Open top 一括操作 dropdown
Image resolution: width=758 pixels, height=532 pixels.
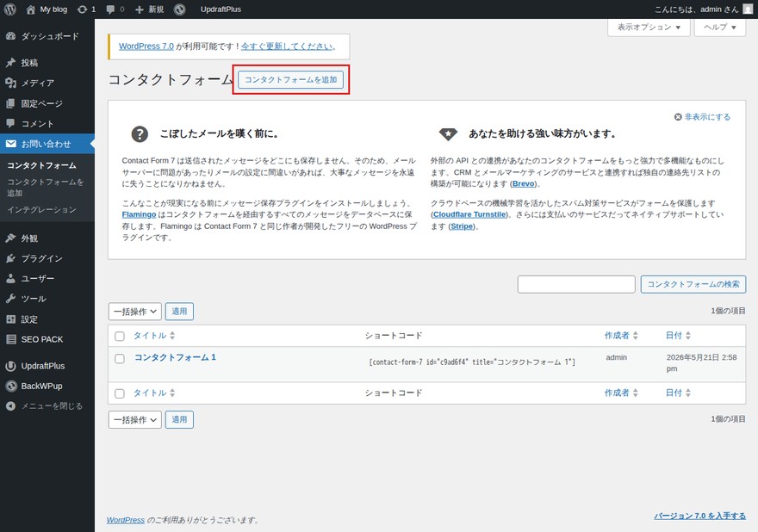135,312
